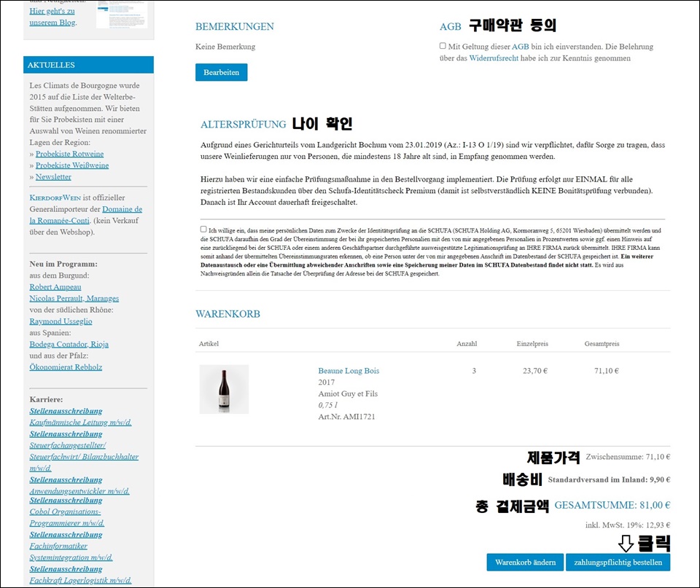Image resolution: width=700 pixels, height=588 pixels.
Task: Click the 'GESAMTSUMME: 81,00 €' total
Action: (612, 505)
